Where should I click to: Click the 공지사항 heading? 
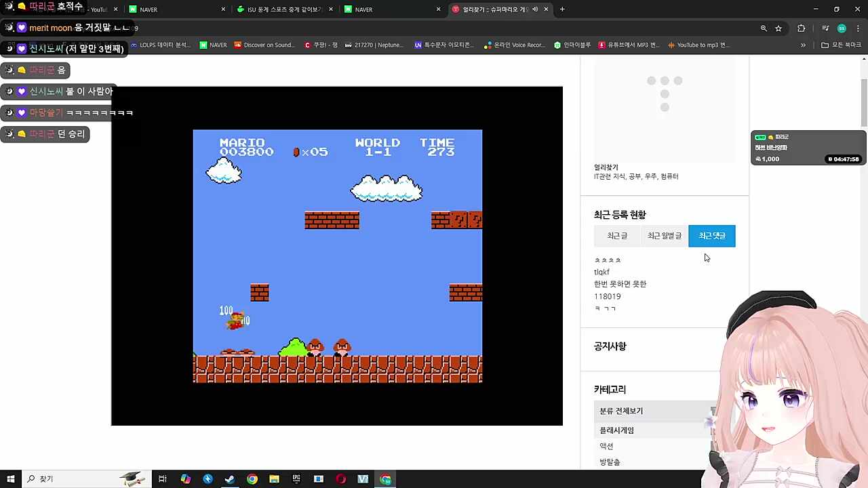[x=610, y=346]
